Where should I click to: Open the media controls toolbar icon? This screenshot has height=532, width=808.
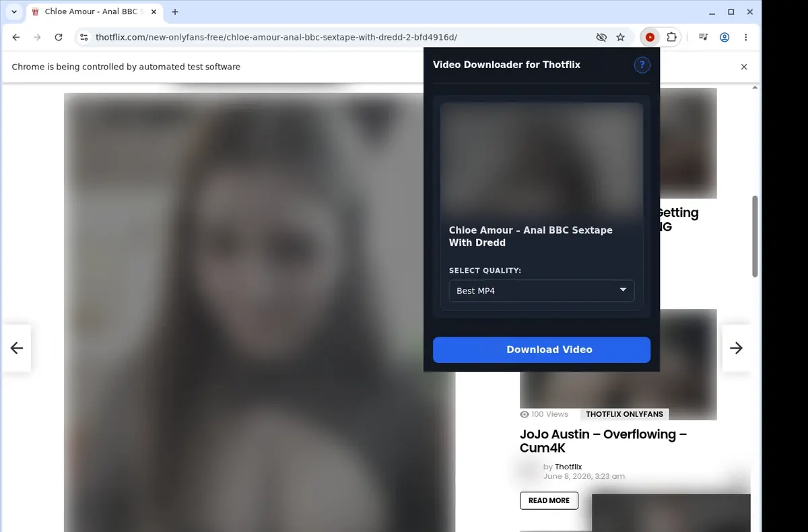tap(703, 38)
